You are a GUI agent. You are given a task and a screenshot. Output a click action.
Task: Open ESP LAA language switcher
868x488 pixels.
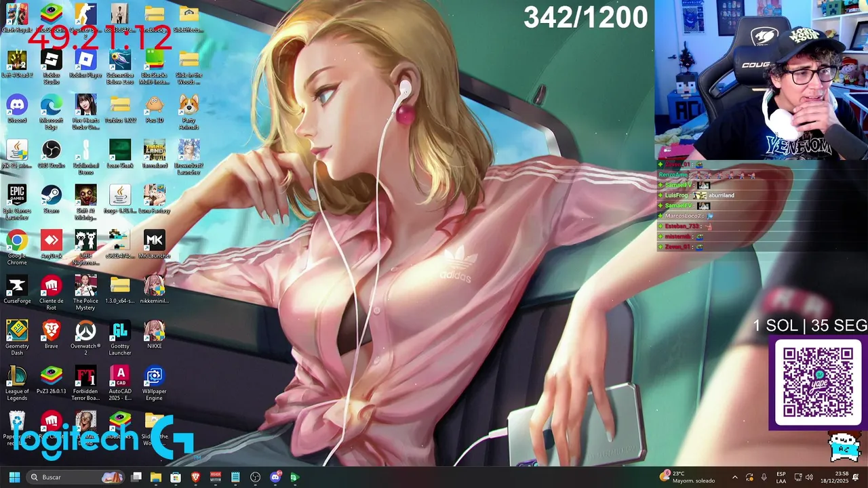point(781,477)
